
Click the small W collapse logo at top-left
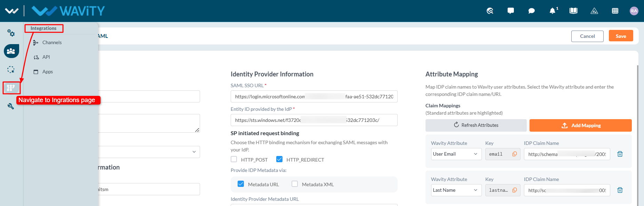tap(11, 11)
